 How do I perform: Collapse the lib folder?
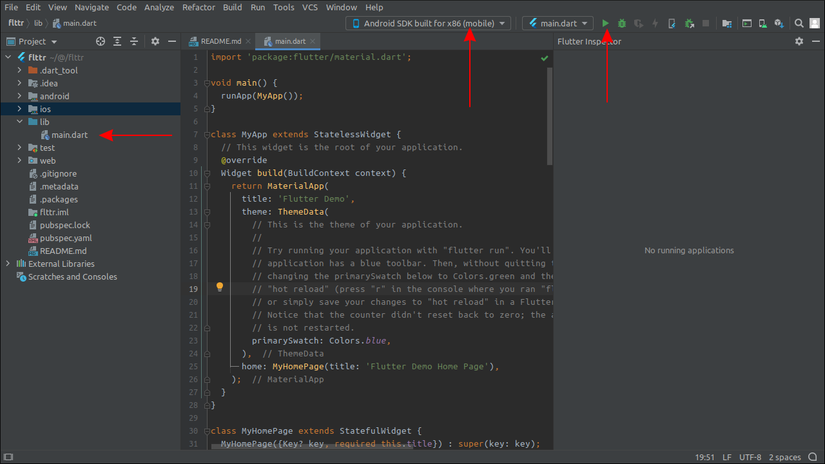point(19,122)
